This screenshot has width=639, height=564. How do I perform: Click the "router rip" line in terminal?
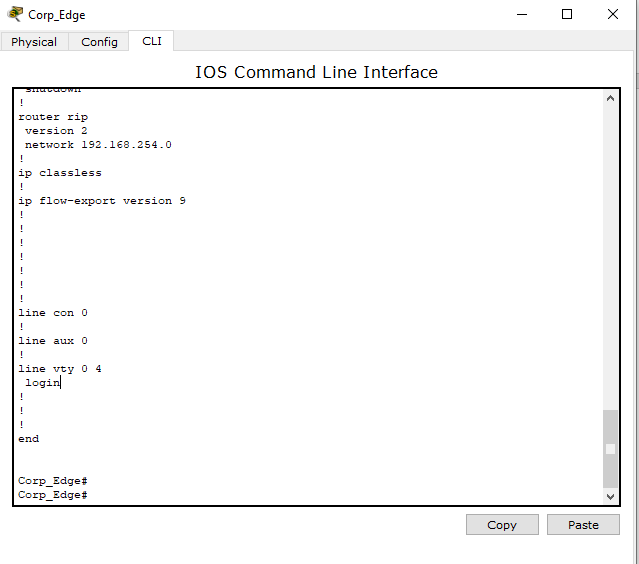[53, 117]
